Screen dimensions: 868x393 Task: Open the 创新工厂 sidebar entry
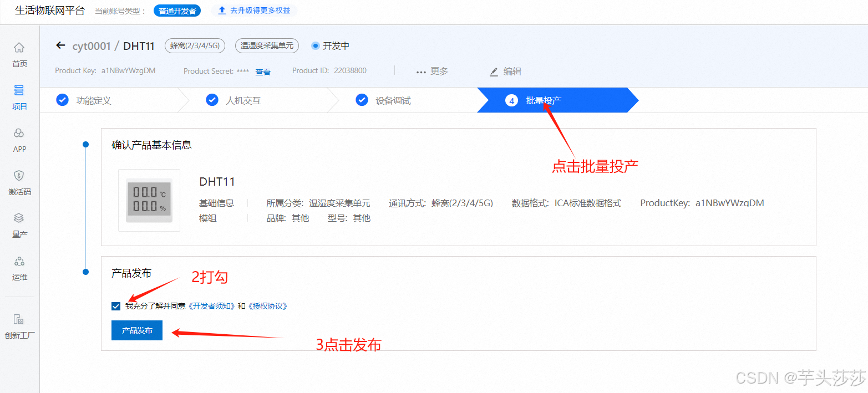coord(19,321)
